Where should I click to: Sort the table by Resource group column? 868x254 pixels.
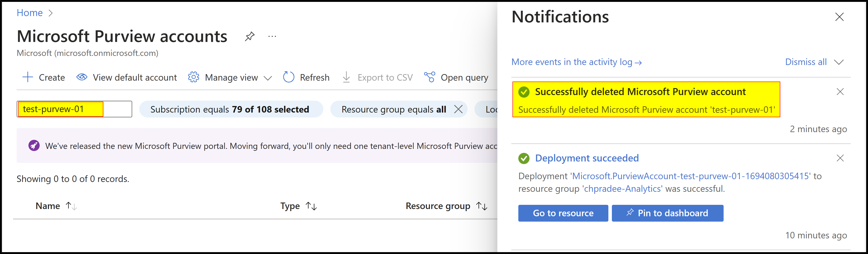click(446, 206)
